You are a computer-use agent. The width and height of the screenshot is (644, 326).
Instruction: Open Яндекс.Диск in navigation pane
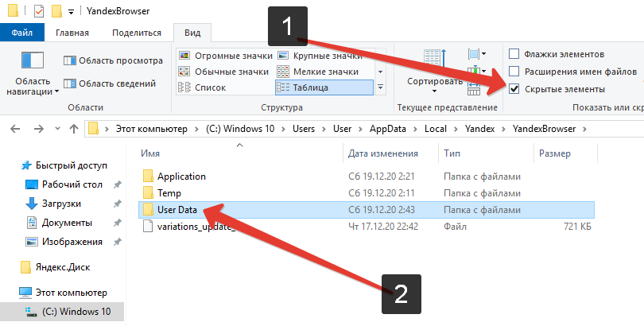[x=63, y=267]
